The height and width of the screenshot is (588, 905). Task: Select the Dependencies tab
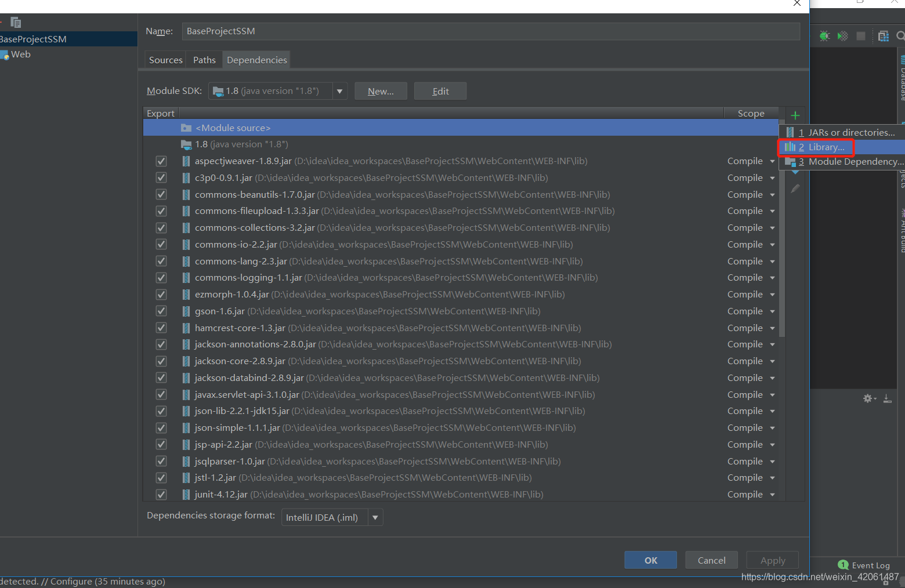coord(257,60)
